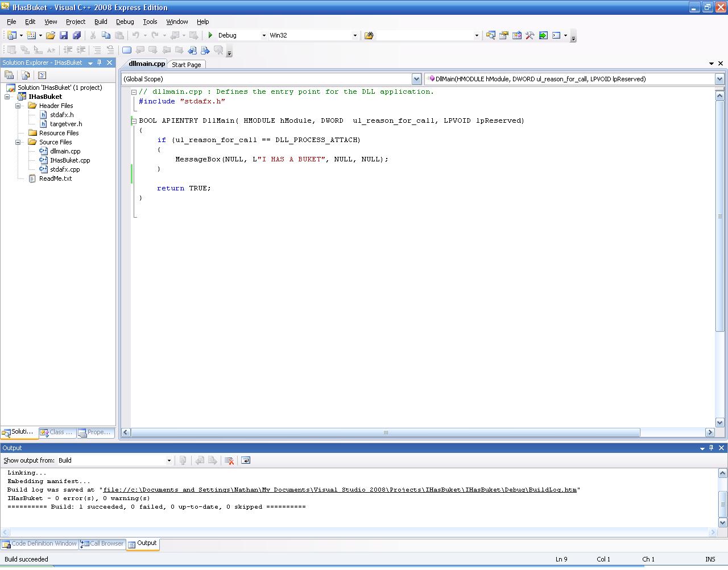Click Clear All in Output toolbar

coord(229,460)
